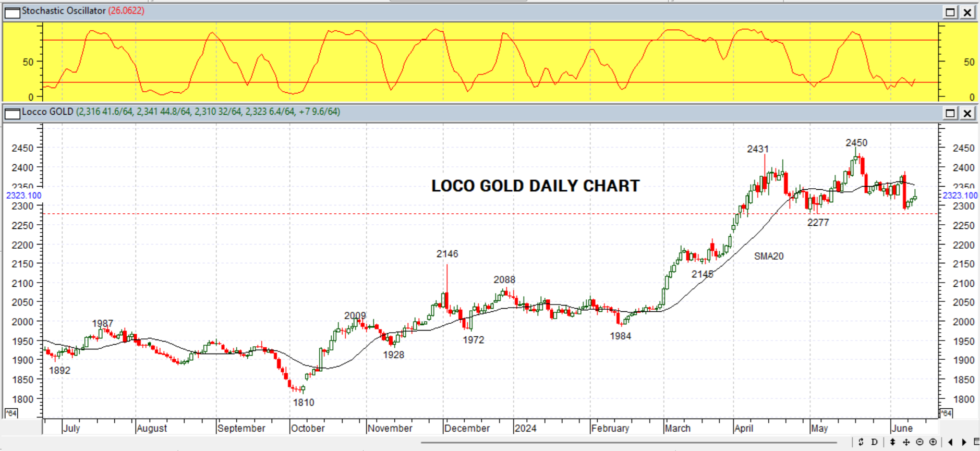Open the Locco GOLD panel menu icon
The image size is (980, 451).
(12, 113)
